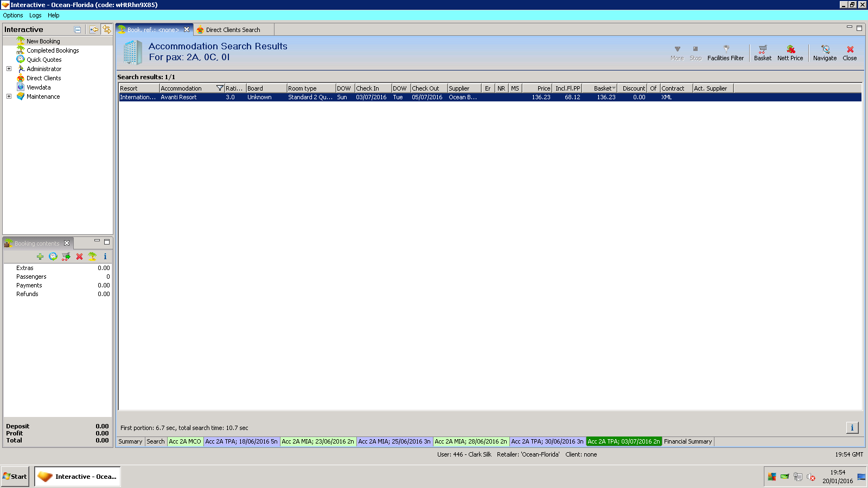Click the Interactive taskbar application button
This screenshot has width=868, height=488.
tap(78, 477)
